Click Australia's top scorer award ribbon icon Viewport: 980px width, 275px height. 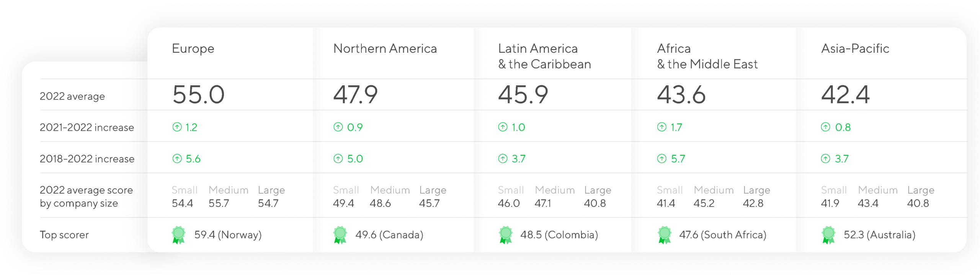(x=828, y=234)
